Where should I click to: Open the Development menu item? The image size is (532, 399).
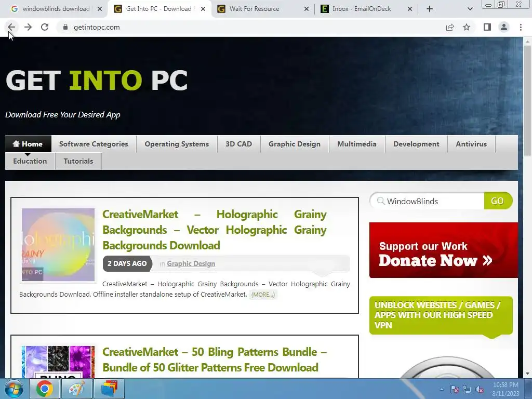[x=416, y=144]
